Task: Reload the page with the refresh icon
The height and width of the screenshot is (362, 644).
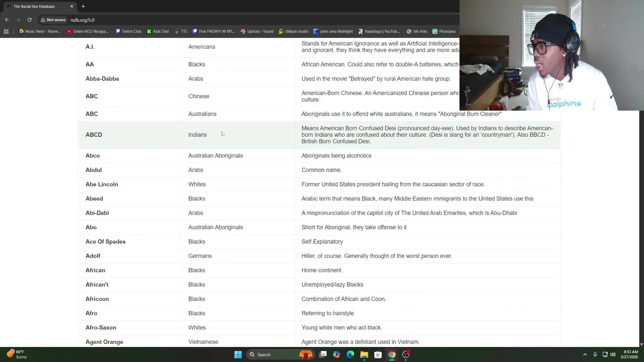Action: point(29,20)
